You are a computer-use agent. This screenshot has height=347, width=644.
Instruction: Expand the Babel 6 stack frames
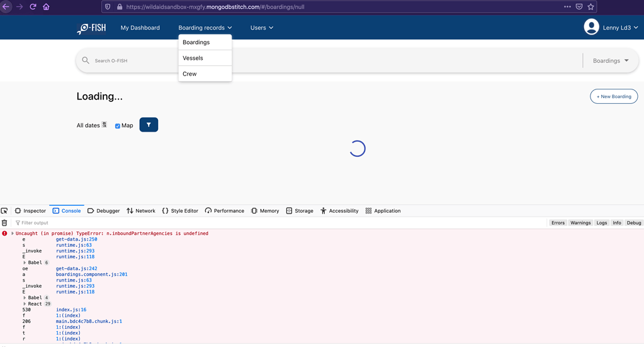point(25,263)
